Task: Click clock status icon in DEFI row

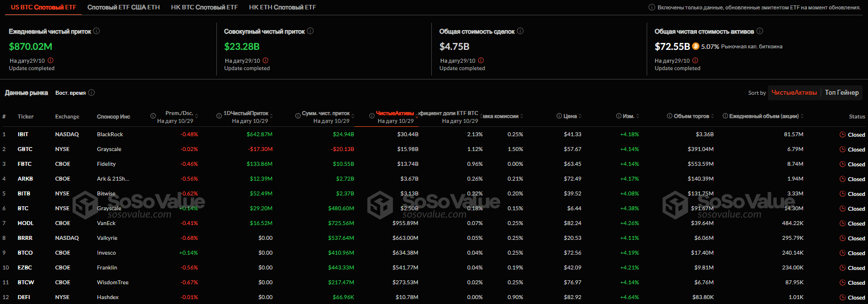Action: coord(842,298)
